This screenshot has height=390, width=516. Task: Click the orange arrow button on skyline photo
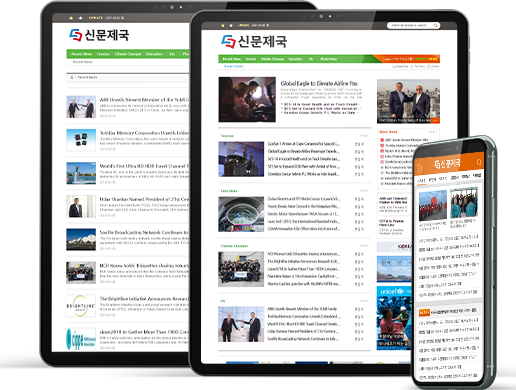(x=435, y=120)
